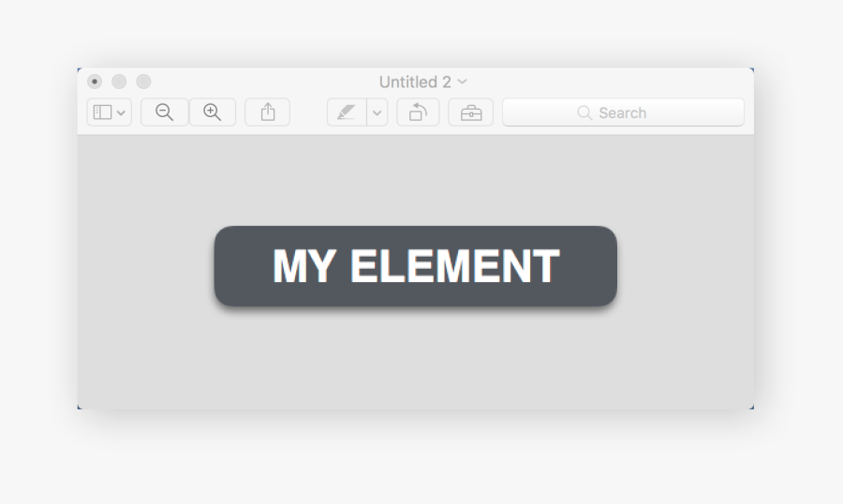843x504 pixels.
Task: Click the magnifier icon inside Search
Action: coord(584,113)
